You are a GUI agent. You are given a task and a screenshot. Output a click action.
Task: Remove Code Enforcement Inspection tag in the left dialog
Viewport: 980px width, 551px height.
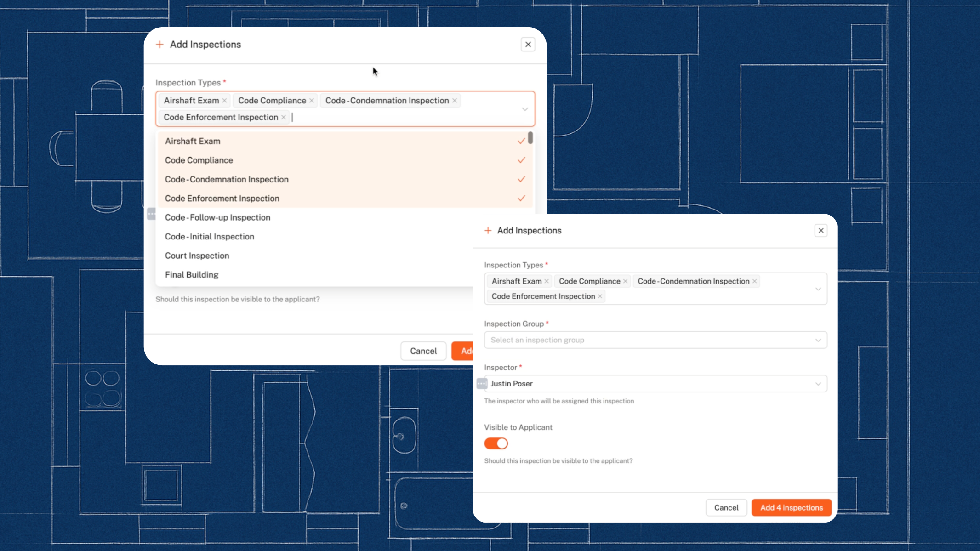(284, 117)
